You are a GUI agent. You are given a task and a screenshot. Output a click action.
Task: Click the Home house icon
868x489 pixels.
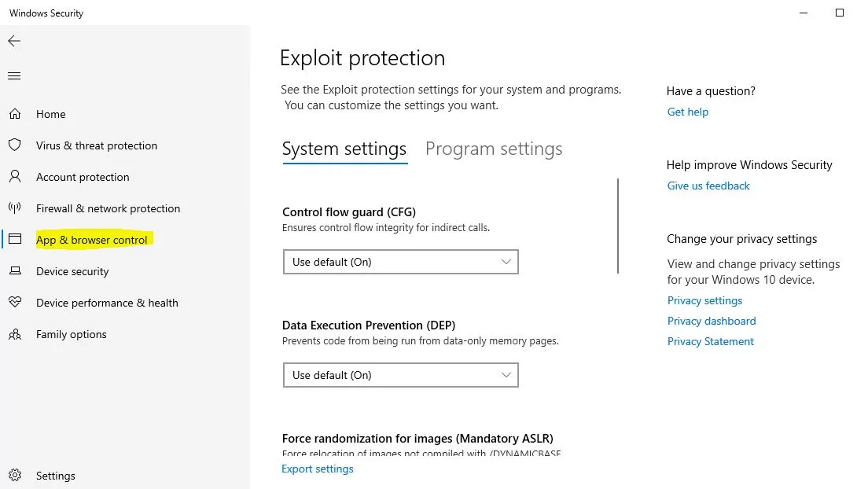pyautogui.click(x=15, y=113)
